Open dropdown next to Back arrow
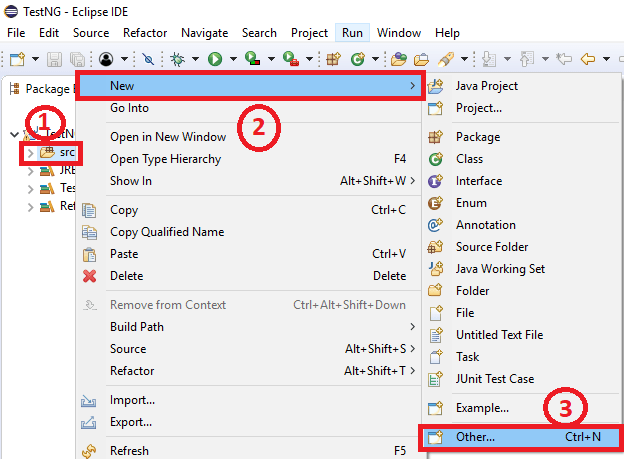Image resolution: width=624 pixels, height=459 pixels. pyautogui.click(x=606, y=59)
